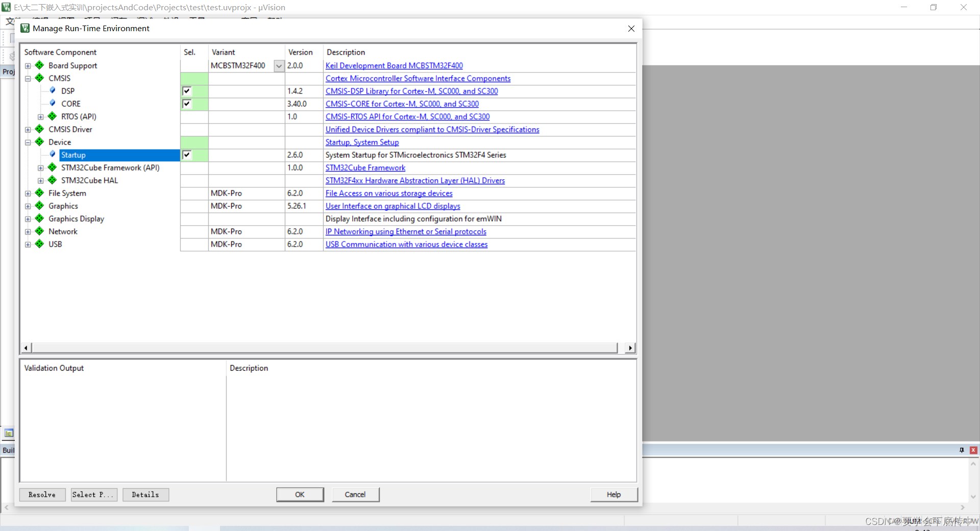Viewport: 980px width, 531px height.
Task: Click the STM32Cube HAL diamond icon
Action: (x=52, y=180)
